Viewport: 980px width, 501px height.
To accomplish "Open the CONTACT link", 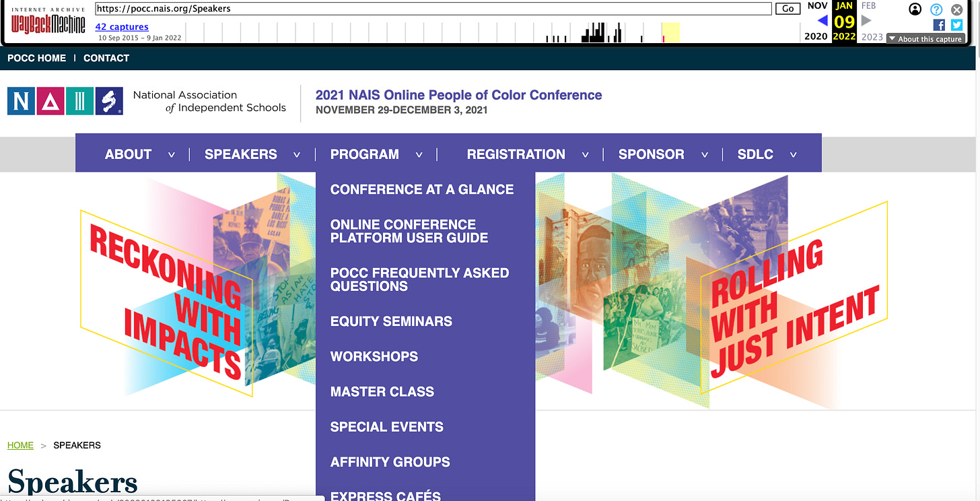I will click(106, 58).
